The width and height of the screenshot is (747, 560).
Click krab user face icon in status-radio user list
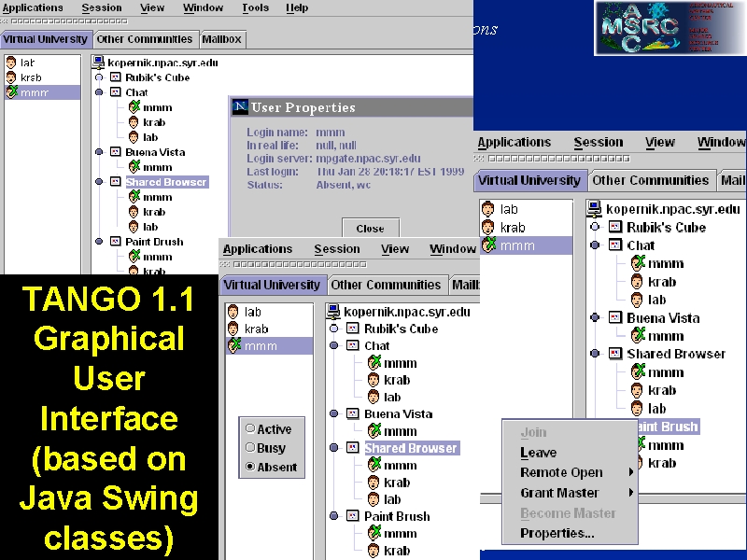233,329
